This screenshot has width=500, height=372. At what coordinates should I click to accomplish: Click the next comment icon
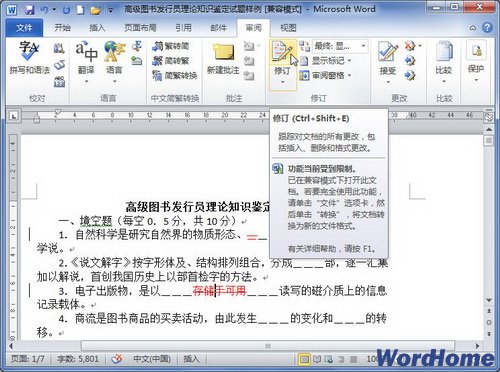tap(249, 76)
